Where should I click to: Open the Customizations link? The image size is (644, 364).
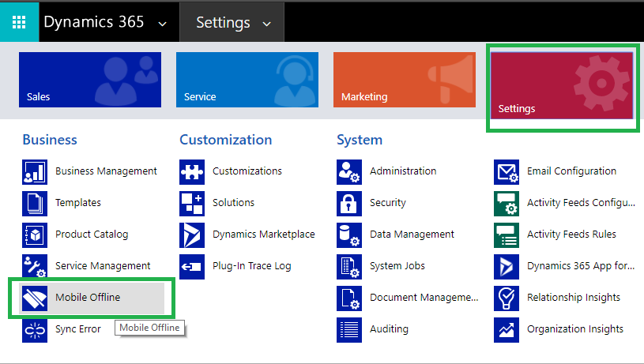click(x=247, y=171)
